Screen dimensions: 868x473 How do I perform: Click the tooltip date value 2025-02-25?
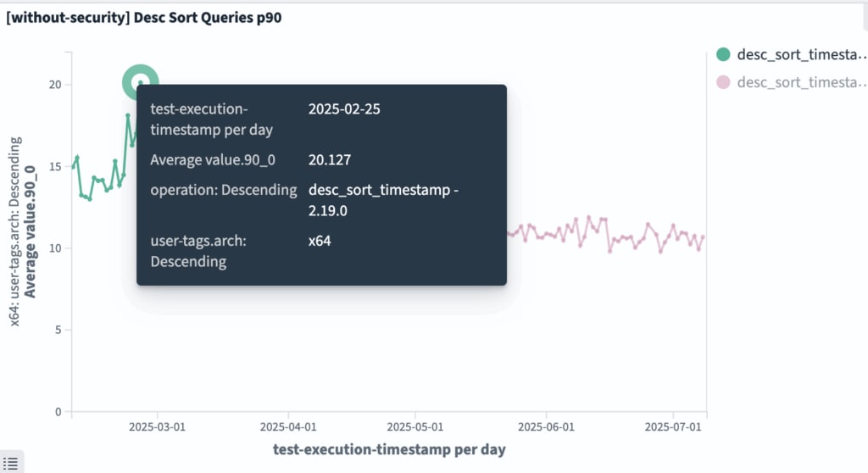(x=344, y=109)
